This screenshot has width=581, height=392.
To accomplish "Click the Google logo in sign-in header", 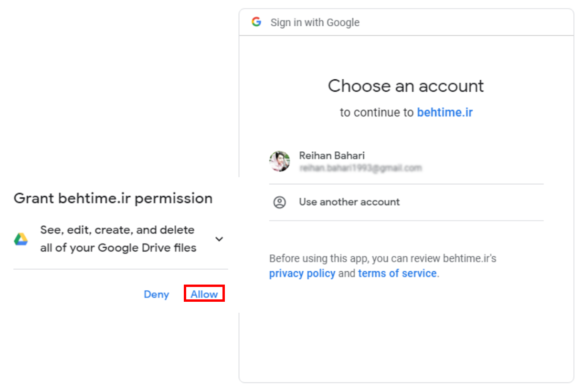I will coord(257,22).
